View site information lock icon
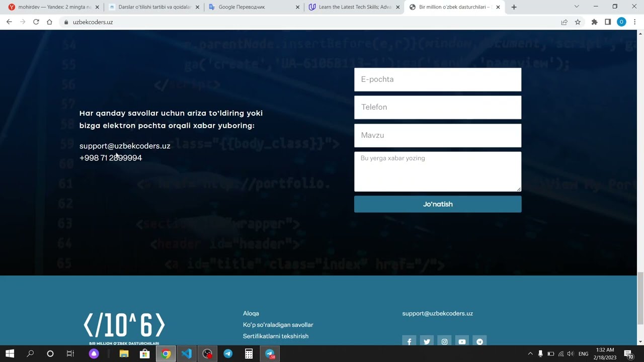This screenshot has height=362, width=644. coord(66,22)
